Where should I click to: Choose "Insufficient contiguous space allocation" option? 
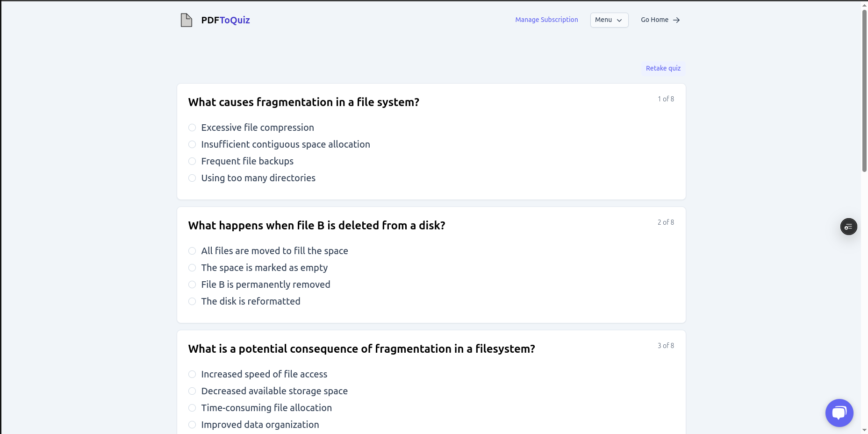click(192, 144)
